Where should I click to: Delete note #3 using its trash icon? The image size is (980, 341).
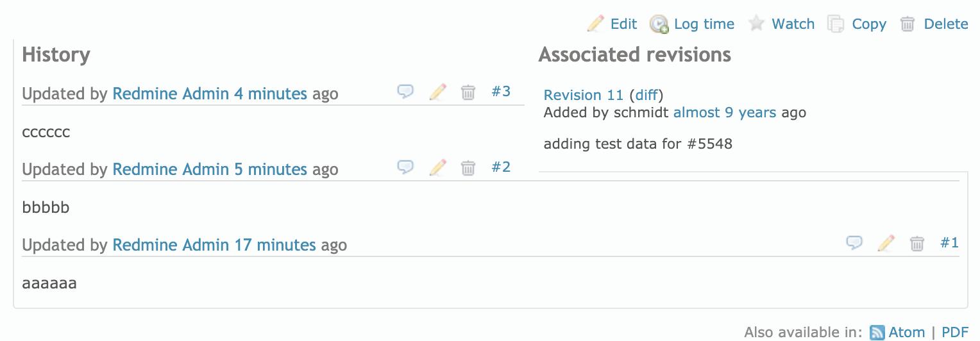[x=469, y=92]
